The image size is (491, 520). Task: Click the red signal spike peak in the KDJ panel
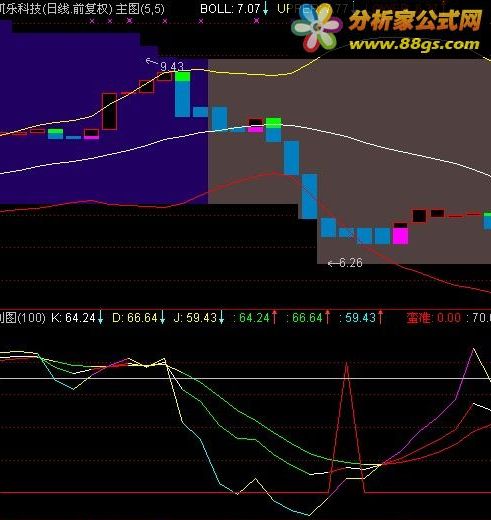(x=347, y=364)
